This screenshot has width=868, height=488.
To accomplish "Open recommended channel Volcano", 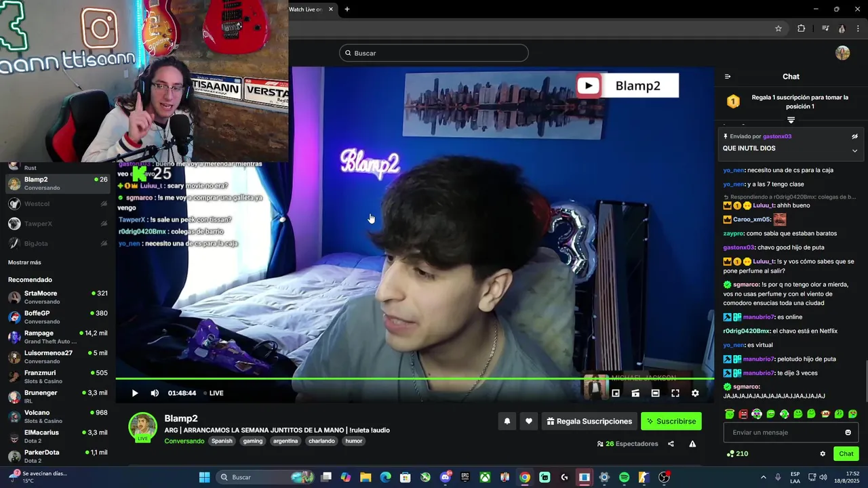I will pyautogui.click(x=58, y=416).
